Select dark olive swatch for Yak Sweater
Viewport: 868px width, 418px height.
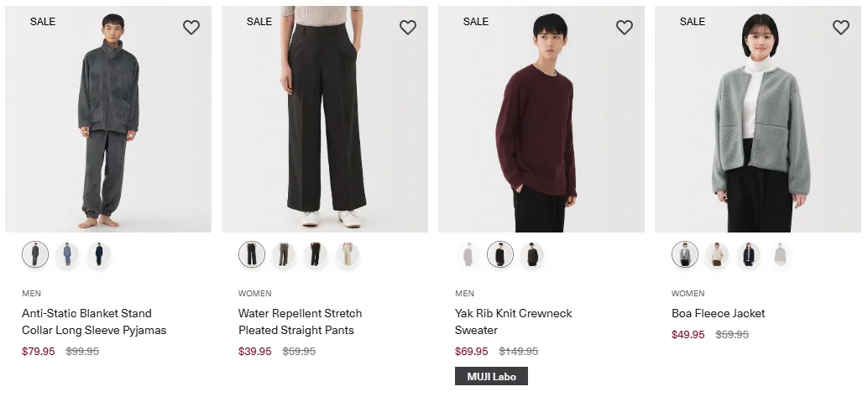532,254
